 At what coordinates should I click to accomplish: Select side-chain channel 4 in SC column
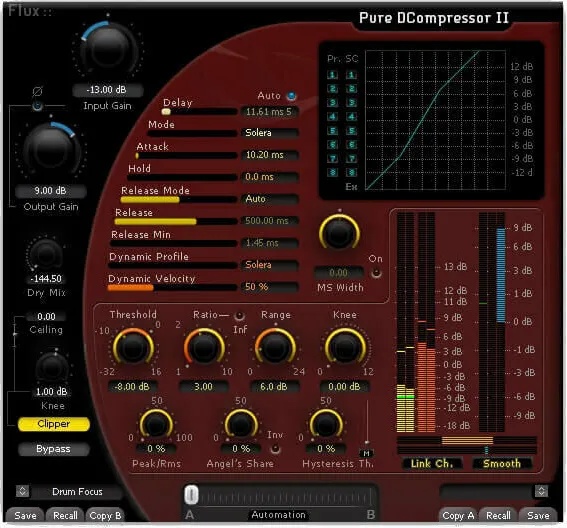[x=351, y=116]
